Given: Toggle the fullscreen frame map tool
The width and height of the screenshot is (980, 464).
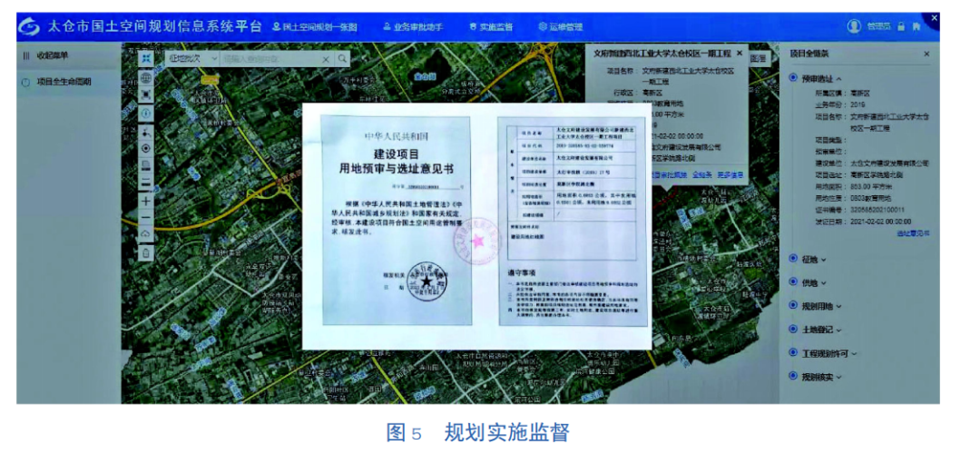Looking at the screenshot, I should (145, 95).
